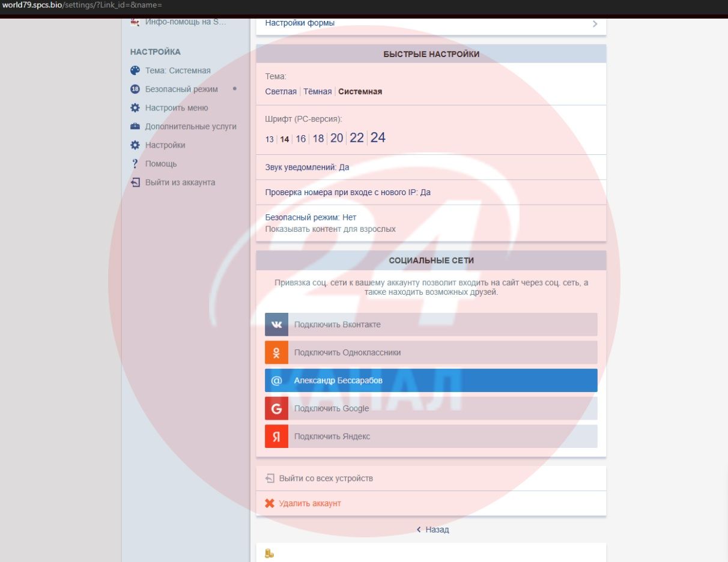This screenshot has width=728, height=562.
Task: Open Настроить меню in sidebar
Action: pyautogui.click(x=177, y=108)
